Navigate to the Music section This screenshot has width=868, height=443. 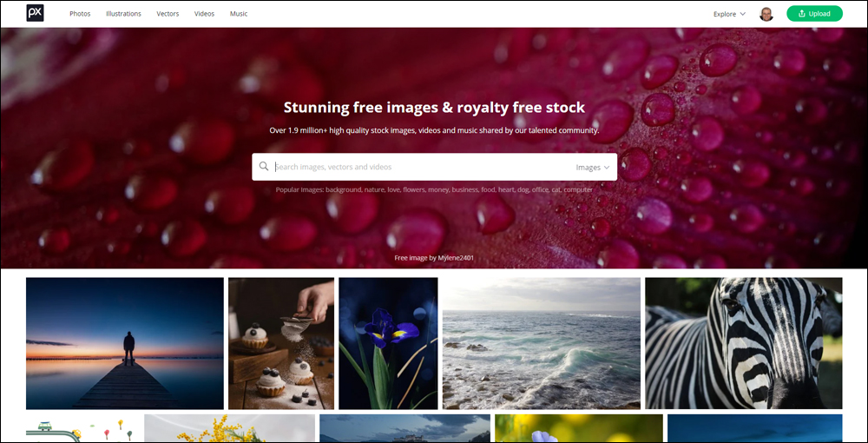click(239, 14)
